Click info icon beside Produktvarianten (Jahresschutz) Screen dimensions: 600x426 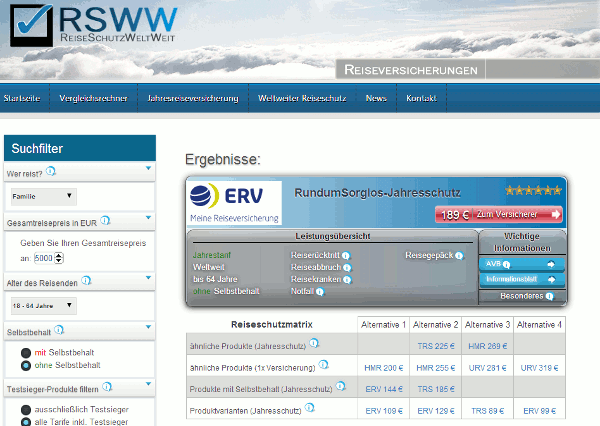point(309,408)
